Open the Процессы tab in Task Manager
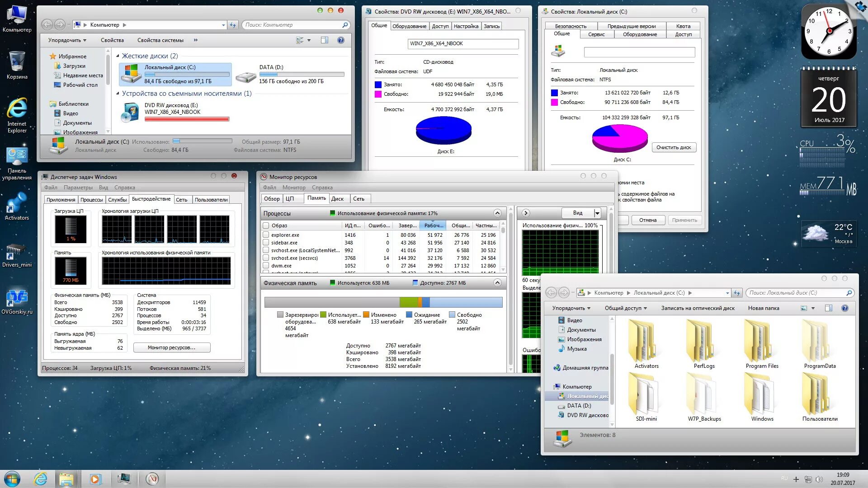The width and height of the screenshot is (868, 488). point(92,200)
